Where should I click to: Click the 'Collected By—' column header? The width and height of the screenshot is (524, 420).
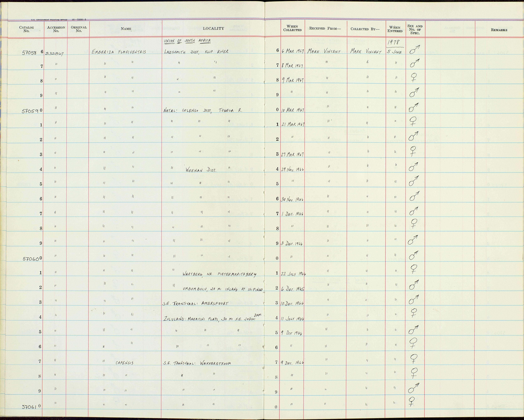(365, 29)
